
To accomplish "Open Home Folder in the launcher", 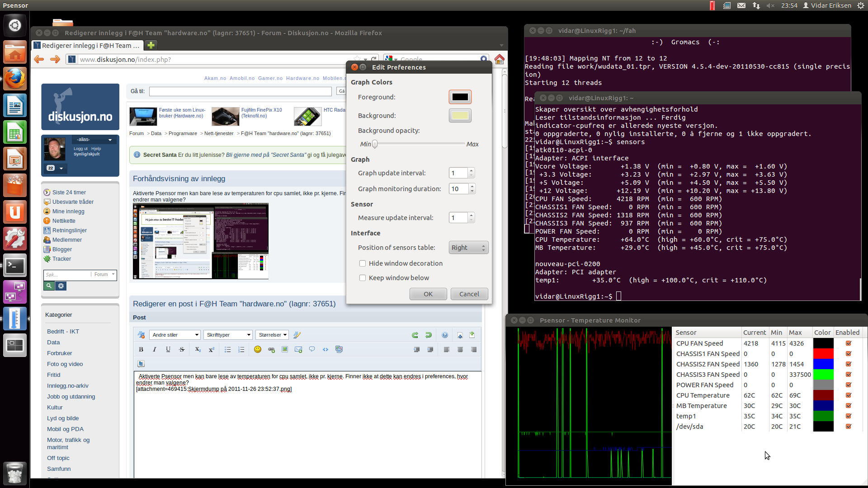I will coord(15,52).
